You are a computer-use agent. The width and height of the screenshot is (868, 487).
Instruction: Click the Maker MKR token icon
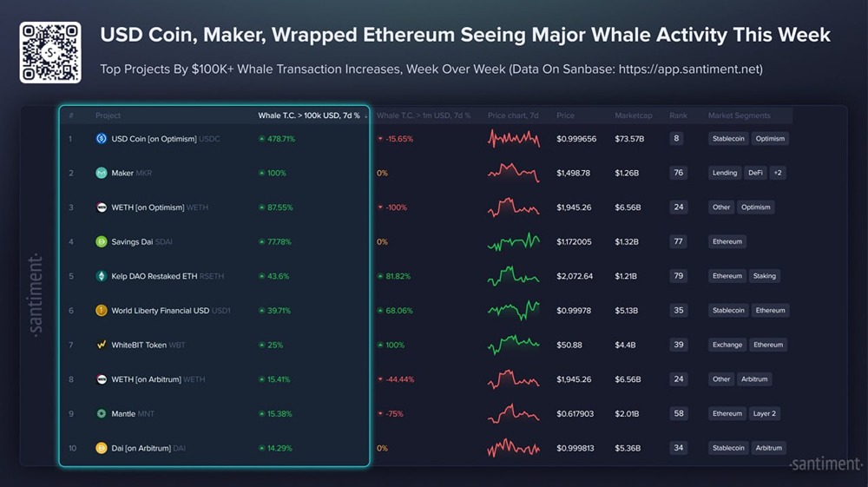[x=102, y=173]
